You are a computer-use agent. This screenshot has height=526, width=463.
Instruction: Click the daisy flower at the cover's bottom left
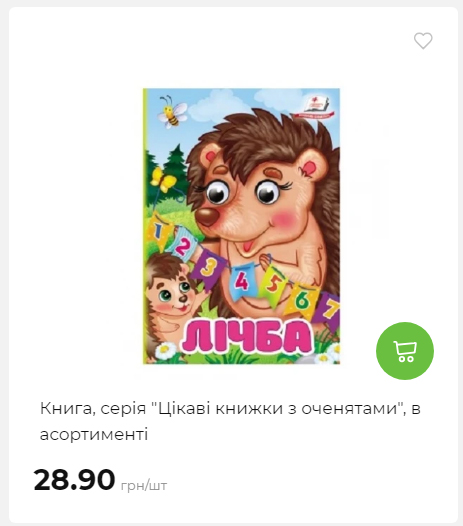[x=164, y=350]
